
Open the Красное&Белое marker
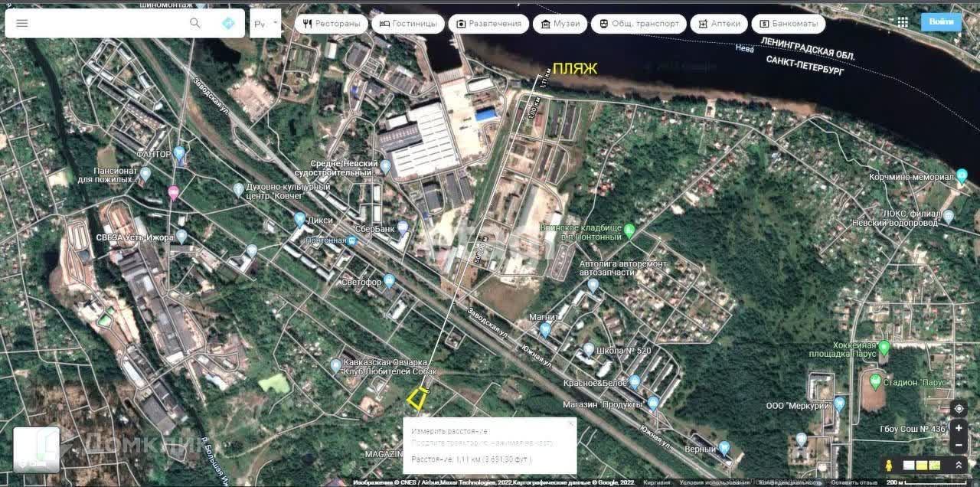coord(635,381)
